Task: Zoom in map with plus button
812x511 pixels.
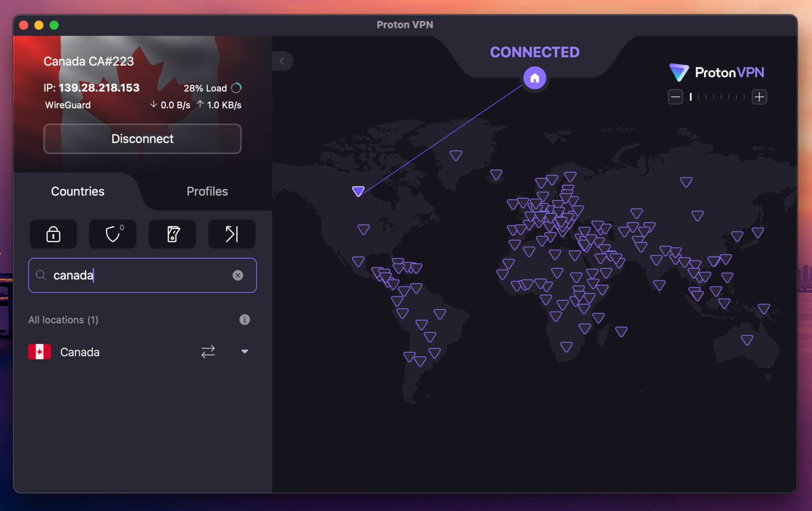Action: 759,97
